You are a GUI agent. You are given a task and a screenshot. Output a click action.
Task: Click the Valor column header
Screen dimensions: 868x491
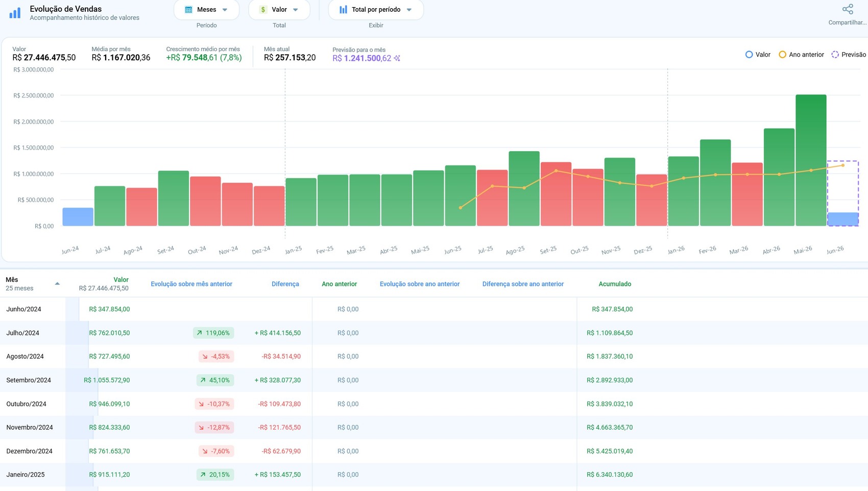[x=121, y=280]
